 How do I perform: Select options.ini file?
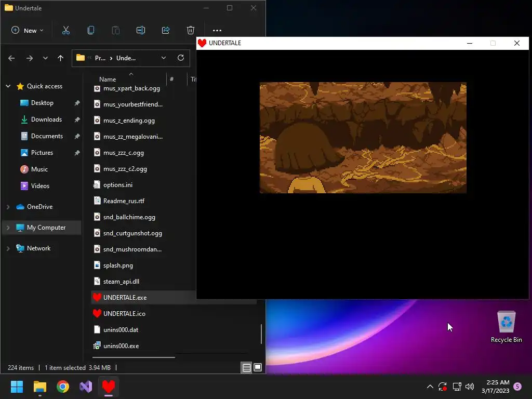point(118,185)
